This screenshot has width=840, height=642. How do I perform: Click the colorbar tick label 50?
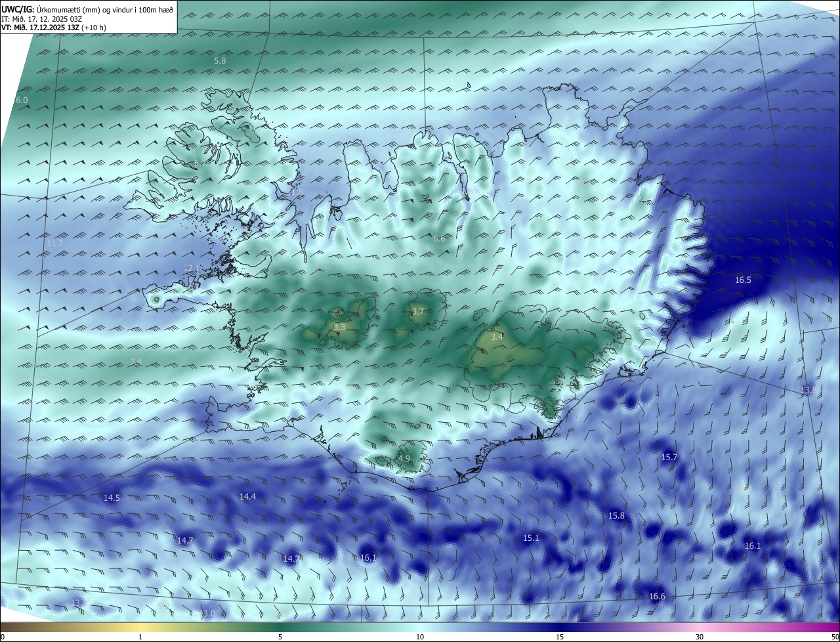[x=835, y=637]
